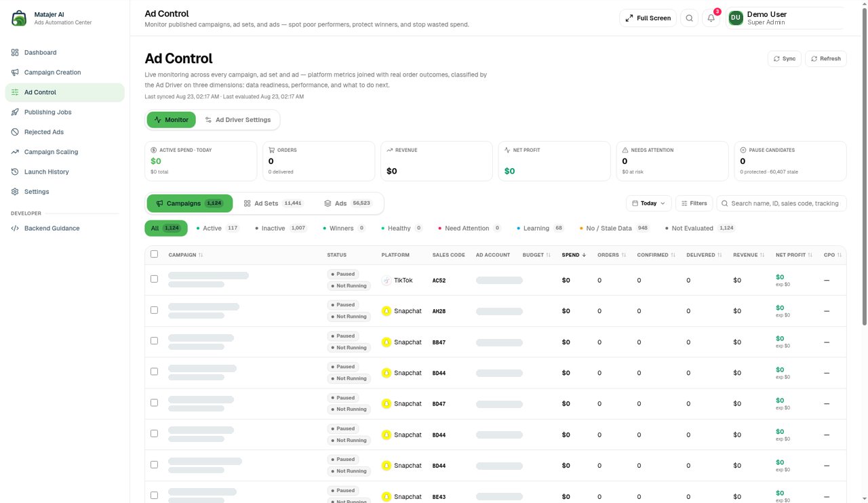Tick the checkbox for the AH28 campaign
Viewport: 868px width, 503px height.
[x=154, y=310]
